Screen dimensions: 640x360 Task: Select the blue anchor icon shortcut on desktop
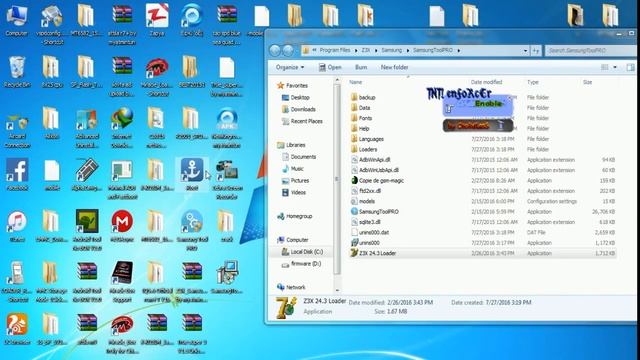192,175
